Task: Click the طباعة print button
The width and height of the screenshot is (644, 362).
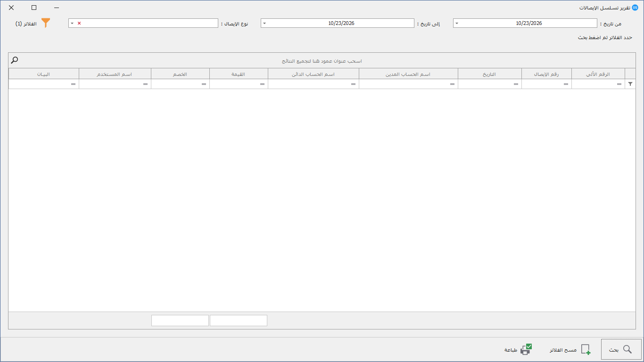Action: click(x=518, y=350)
